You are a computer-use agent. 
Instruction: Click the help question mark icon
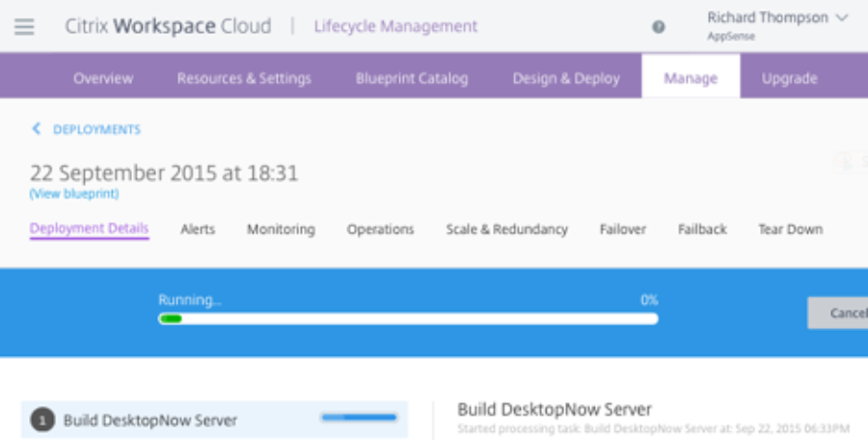click(x=658, y=27)
